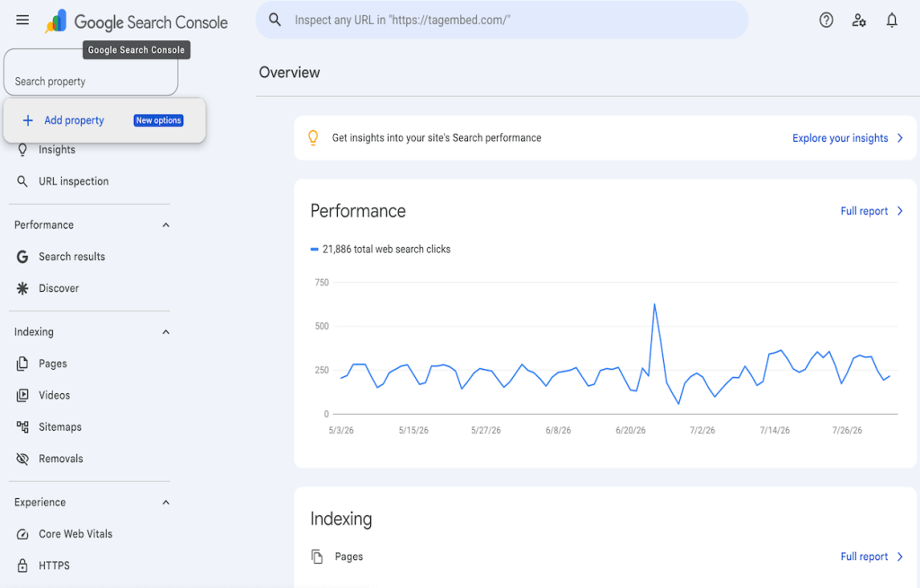Collapse the Performance sidebar section
This screenshot has width=920, height=588.
tap(166, 225)
